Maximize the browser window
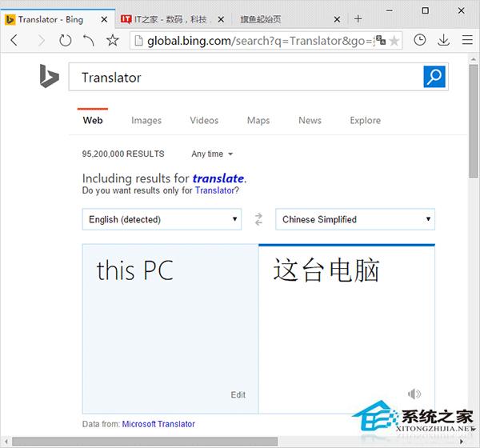This screenshot has width=480, height=448. (425, 10)
